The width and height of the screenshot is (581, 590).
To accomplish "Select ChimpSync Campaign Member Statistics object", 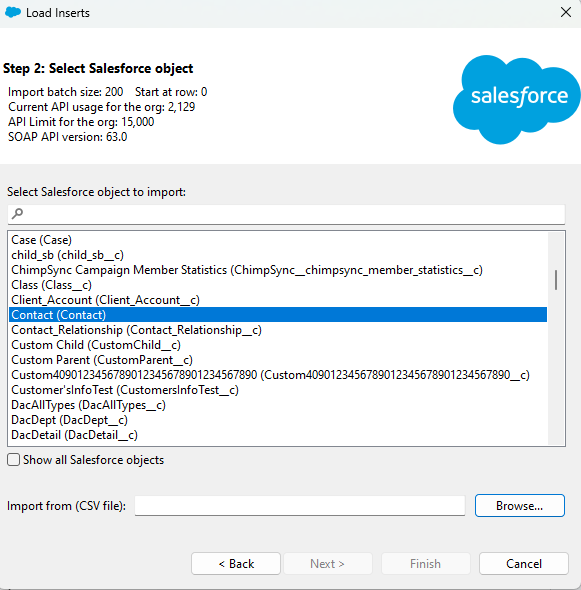I will coord(278,270).
